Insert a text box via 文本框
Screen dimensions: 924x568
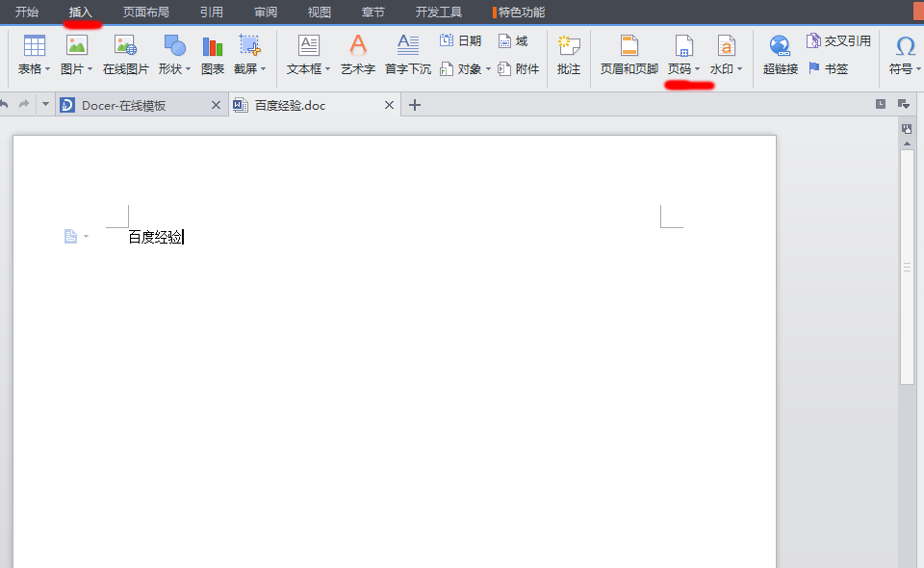(309, 46)
